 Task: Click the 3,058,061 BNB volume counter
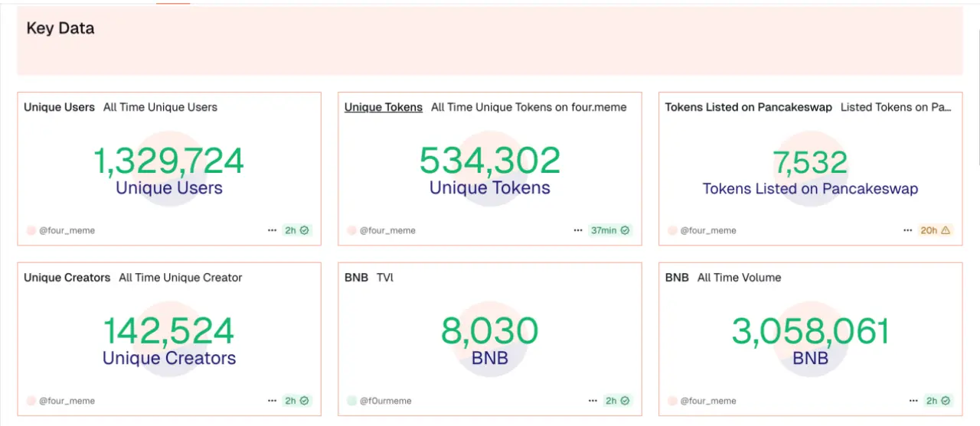pyautogui.click(x=810, y=332)
